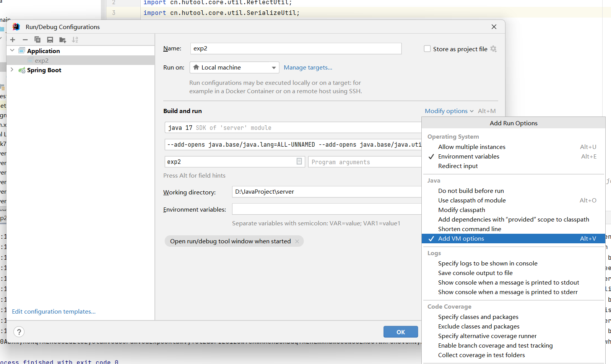Open Manage targets link
The image size is (611, 364).
coord(308,68)
